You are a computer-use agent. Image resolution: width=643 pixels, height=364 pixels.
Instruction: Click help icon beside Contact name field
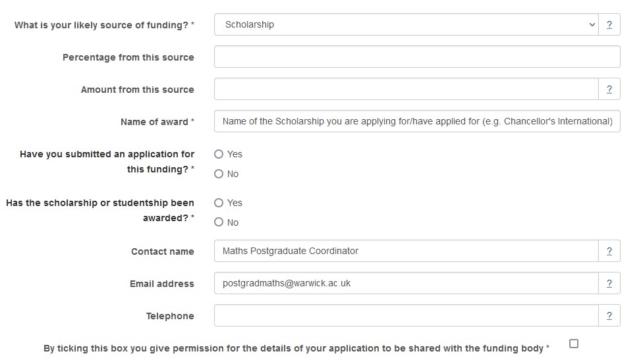pyautogui.click(x=609, y=251)
